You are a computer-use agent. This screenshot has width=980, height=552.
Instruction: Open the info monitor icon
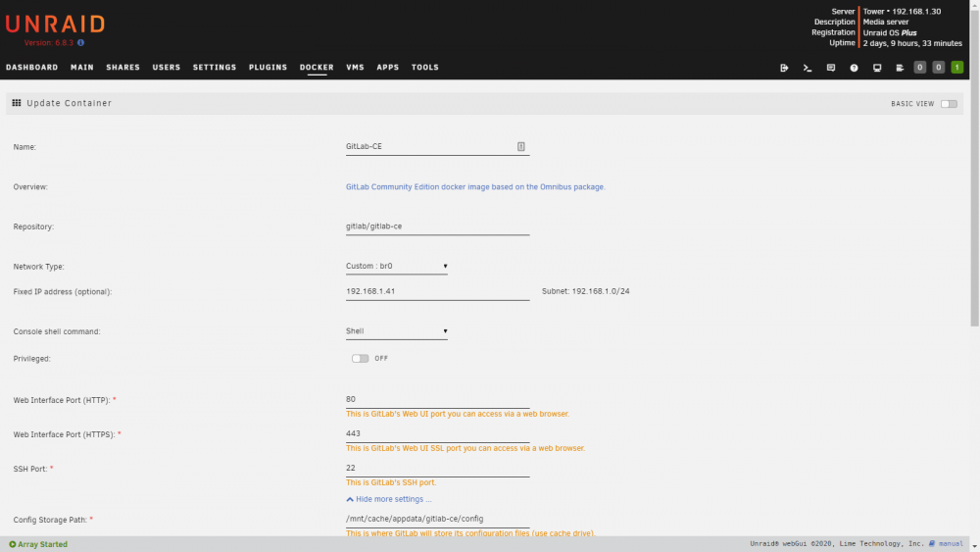coord(877,68)
